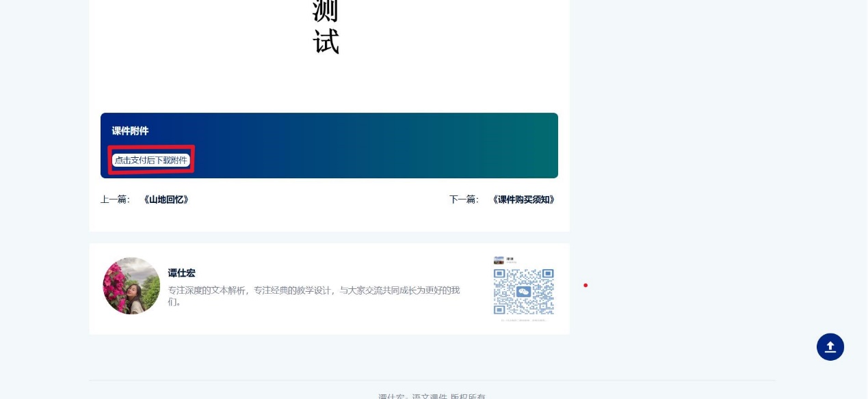Image resolution: width=868 pixels, height=399 pixels.
Task: Click the large 测 character in the article
Action: coord(326,11)
